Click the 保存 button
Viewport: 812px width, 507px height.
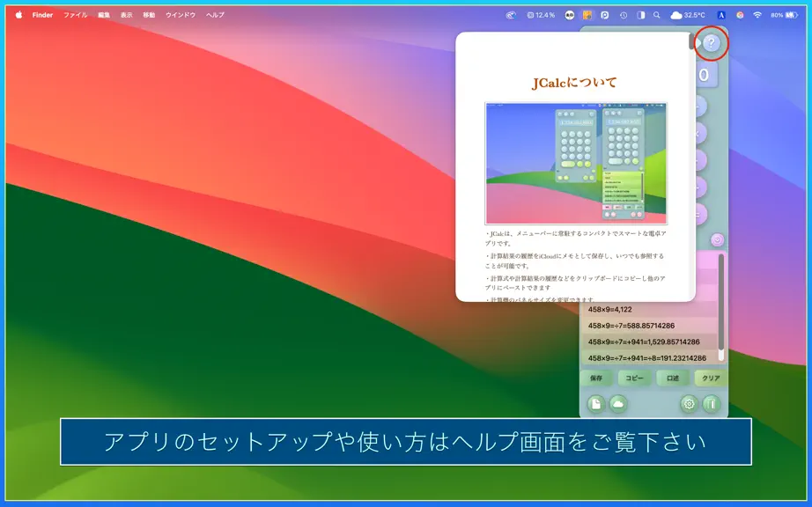pos(596,378)
